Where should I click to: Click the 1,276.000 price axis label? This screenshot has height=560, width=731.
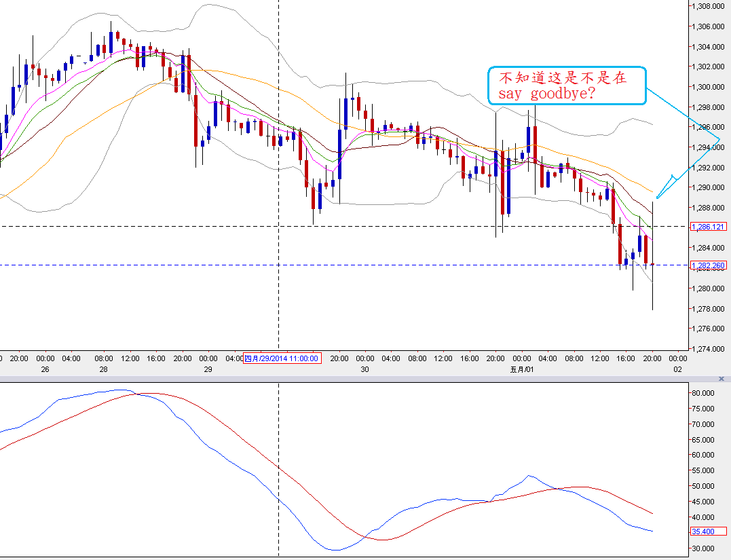click(708, 329)
